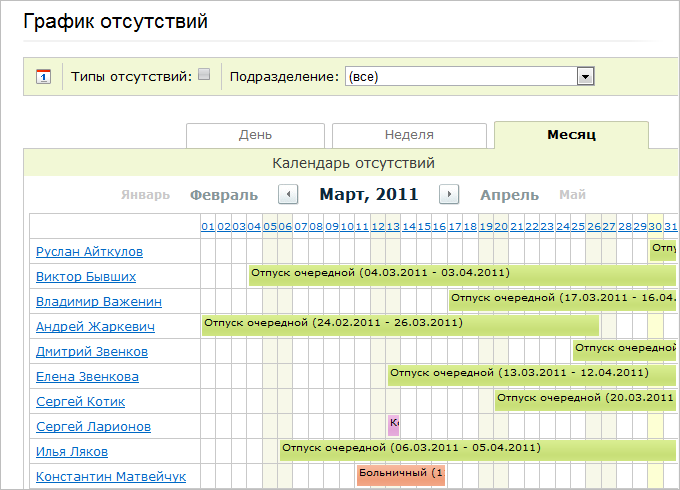Open Руслан Айткулов employee profile
This screenshot has height=490, width=680.
coord(89,252)
